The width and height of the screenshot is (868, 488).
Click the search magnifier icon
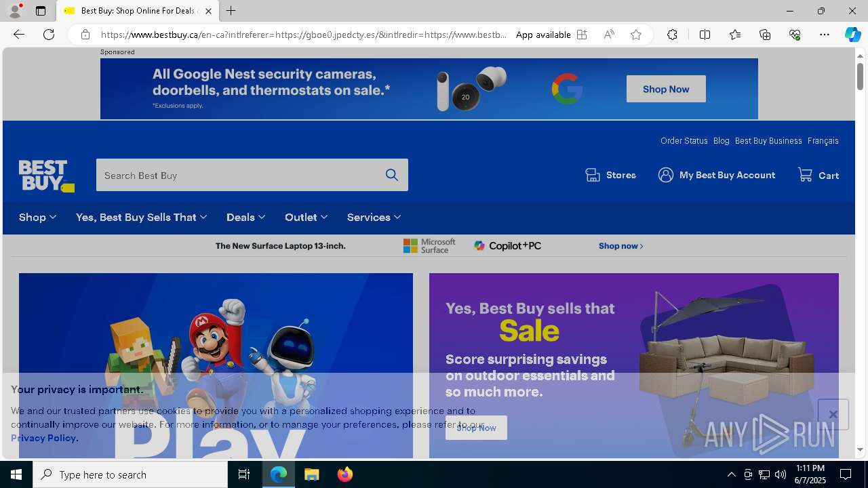click(392, 175)
